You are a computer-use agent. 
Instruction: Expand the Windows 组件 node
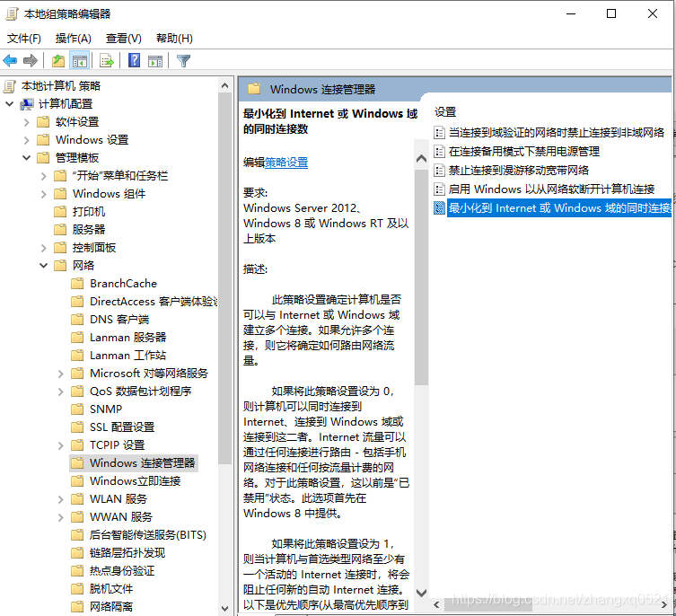pos(44,194)
